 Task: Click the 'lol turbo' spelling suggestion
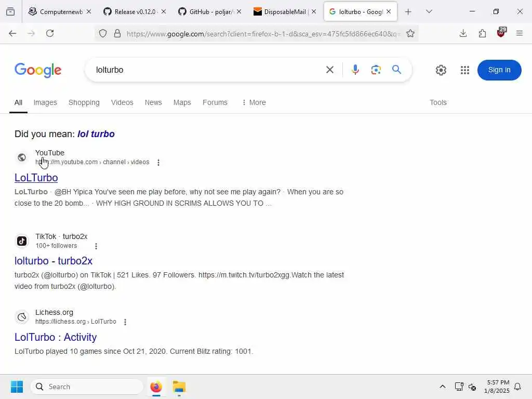tap(96, 134)
